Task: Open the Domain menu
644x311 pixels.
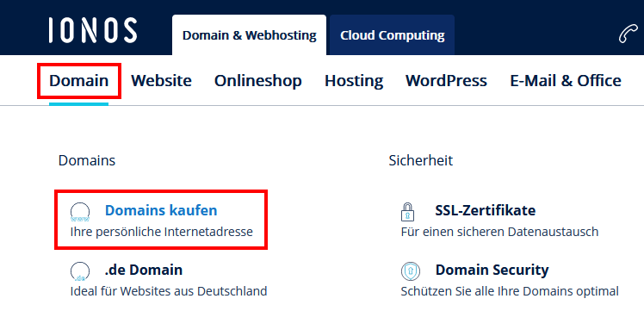Action: pyautogui.click(x=79, y=80)
